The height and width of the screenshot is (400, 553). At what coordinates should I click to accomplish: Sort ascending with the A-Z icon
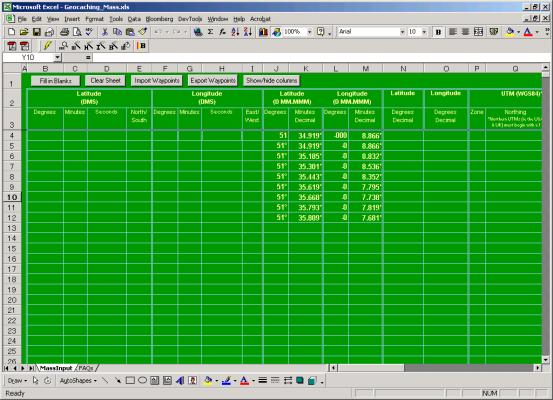[235, 32]
